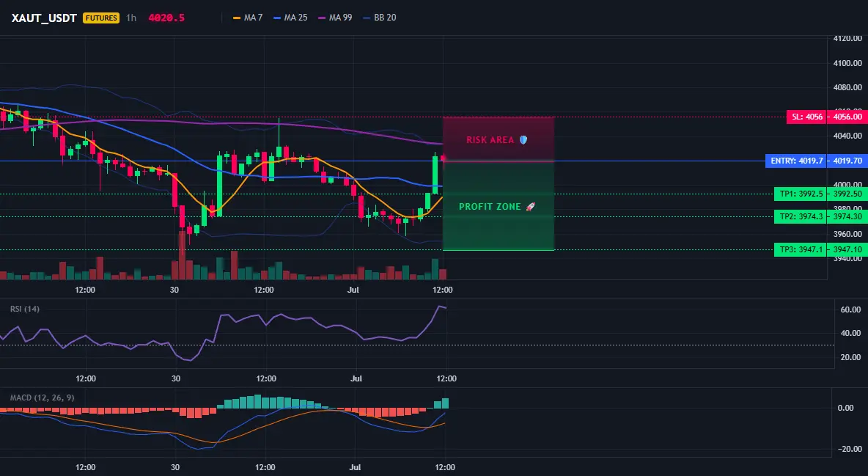Toggle the MA 7 legend item
The width and height of the screenshot is (868, 476).
tap(248, 18)
